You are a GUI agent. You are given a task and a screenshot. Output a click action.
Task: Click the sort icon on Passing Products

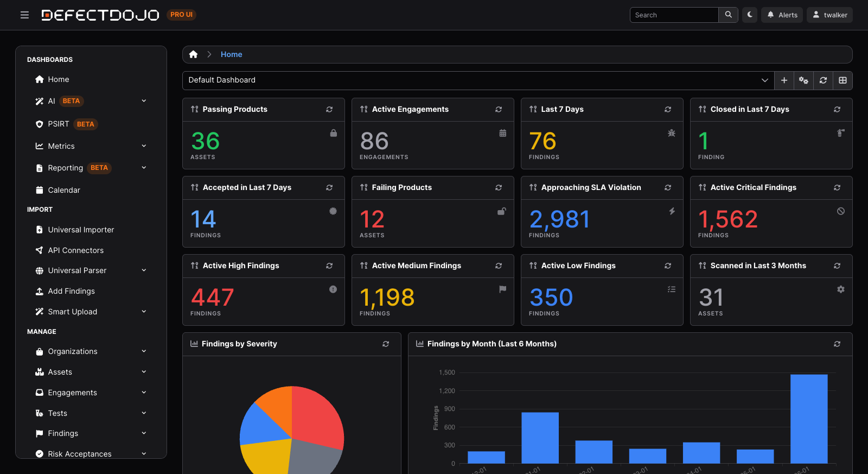(x=195, y=110)
